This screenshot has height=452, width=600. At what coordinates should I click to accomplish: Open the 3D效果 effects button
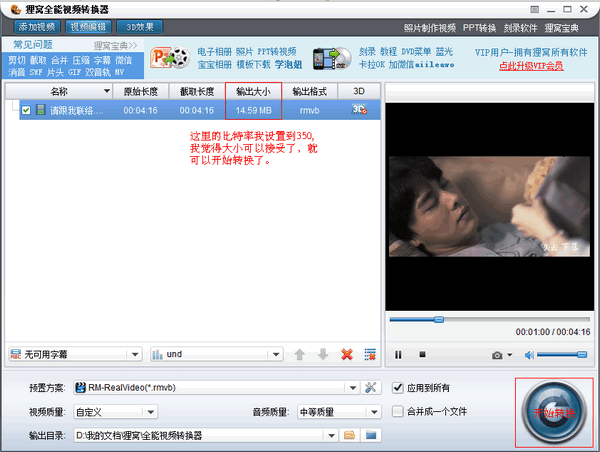click(140, 27)
